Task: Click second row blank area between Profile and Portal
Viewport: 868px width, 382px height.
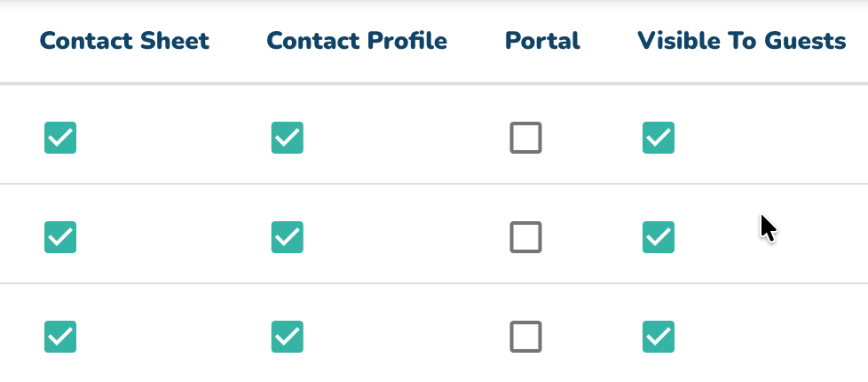Action: 408,237
